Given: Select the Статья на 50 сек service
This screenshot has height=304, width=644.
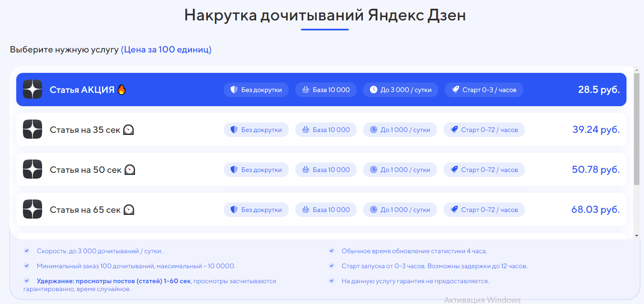Looking at the screenshot, I should (321, 169).
